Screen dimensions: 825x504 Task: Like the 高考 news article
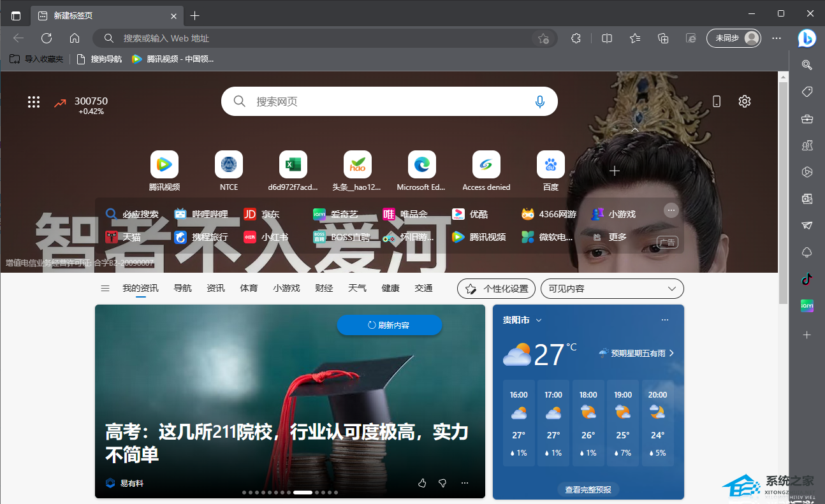[x=422, y=484]
